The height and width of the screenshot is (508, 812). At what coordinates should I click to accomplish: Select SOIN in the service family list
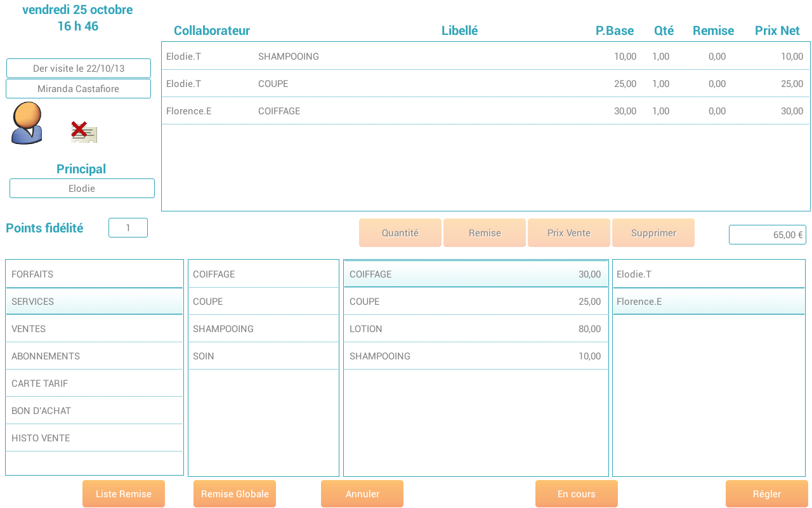[x=263, y=356]
